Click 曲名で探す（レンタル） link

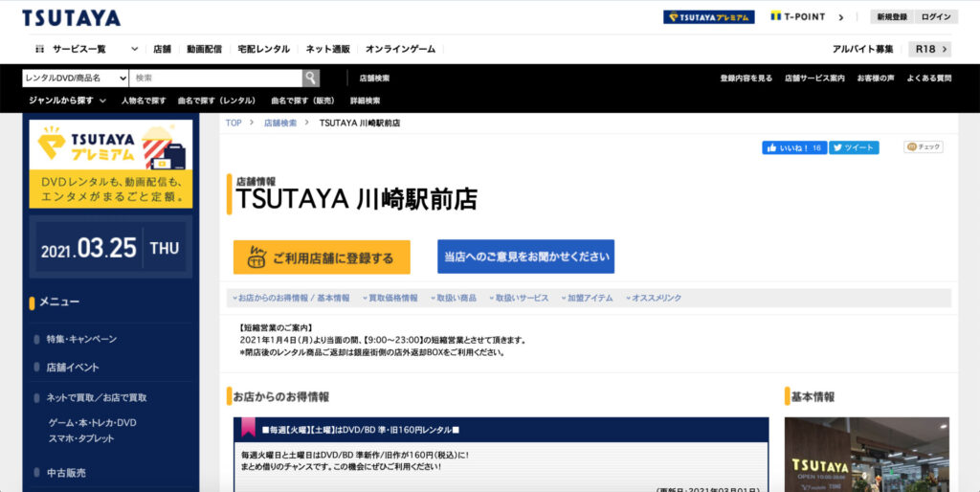tap(217, 101)
